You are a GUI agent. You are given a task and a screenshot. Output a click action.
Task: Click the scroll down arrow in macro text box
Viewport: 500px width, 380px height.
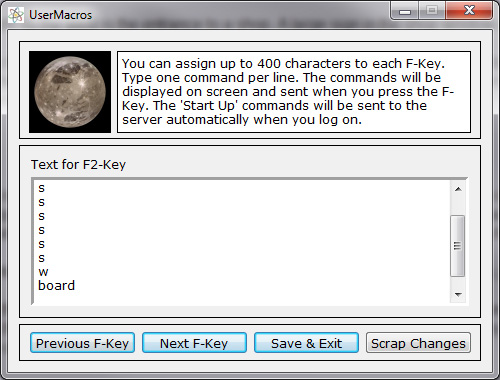458,294
